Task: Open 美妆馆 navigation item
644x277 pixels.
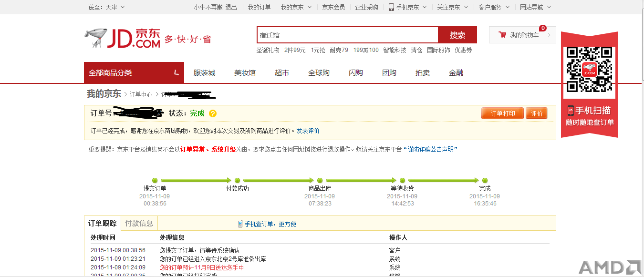Action: click(245, 73)
